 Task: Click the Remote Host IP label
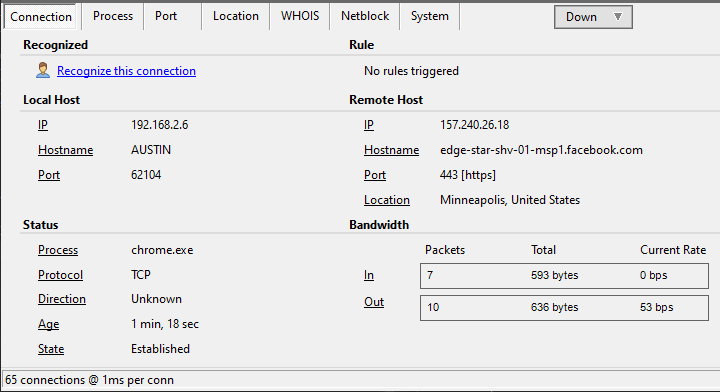coord(369,125)
